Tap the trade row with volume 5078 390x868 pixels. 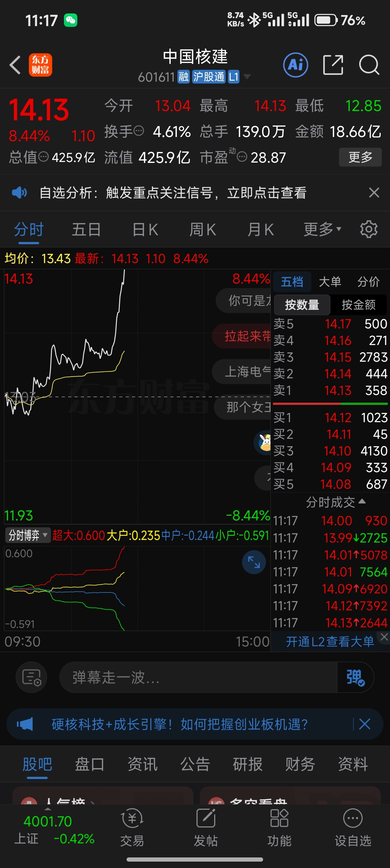[330, 555]
